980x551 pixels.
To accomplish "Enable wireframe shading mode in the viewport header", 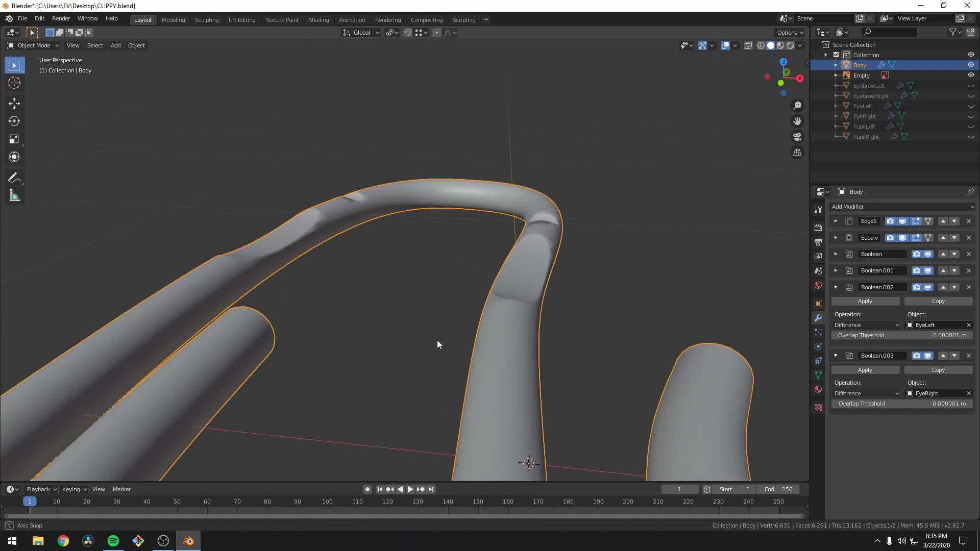I will 761,45.
